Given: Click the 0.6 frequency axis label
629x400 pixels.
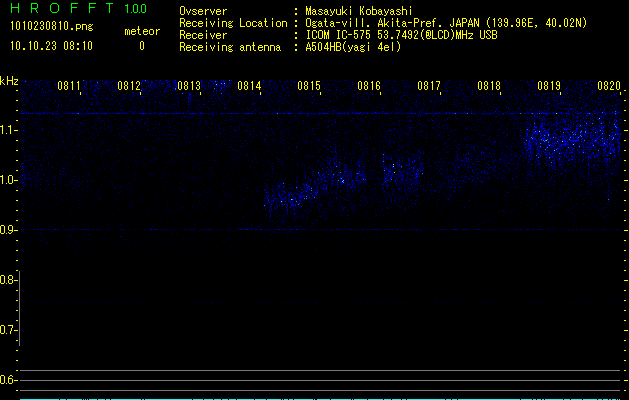Looking at the screenshot, I should pos(8,380).
